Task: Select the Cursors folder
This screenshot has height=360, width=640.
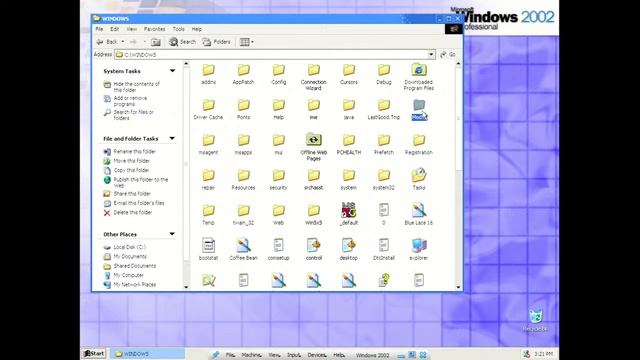Action: pos(349,74)
